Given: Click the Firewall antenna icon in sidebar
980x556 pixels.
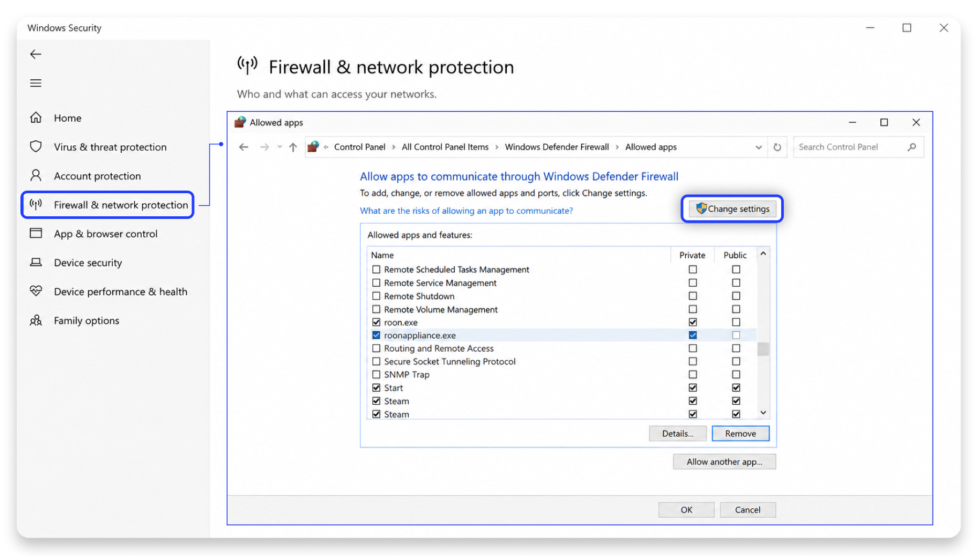Looking at the screenshot, I should coord(36,204).
